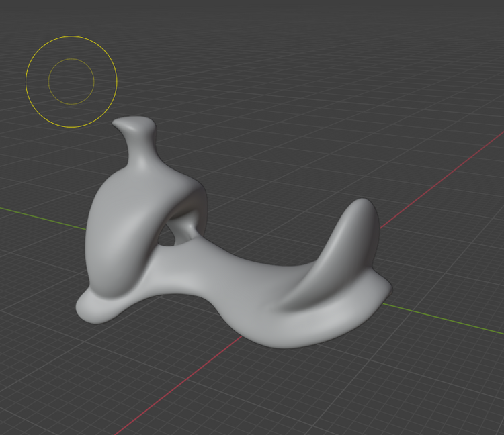This screenshot has width=504, height=435.
Task: Click the flattened foot at bottom-left of mesh
Action: point(94,309)
